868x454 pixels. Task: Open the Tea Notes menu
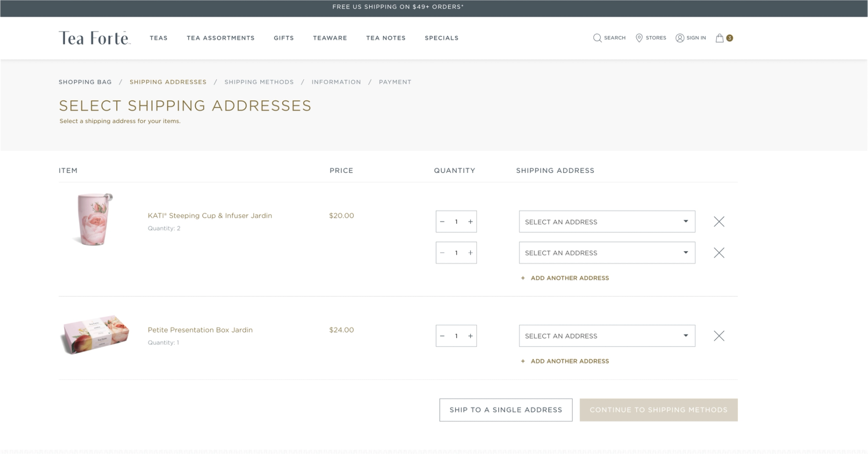pyautogui.click(x=386, y=38)
